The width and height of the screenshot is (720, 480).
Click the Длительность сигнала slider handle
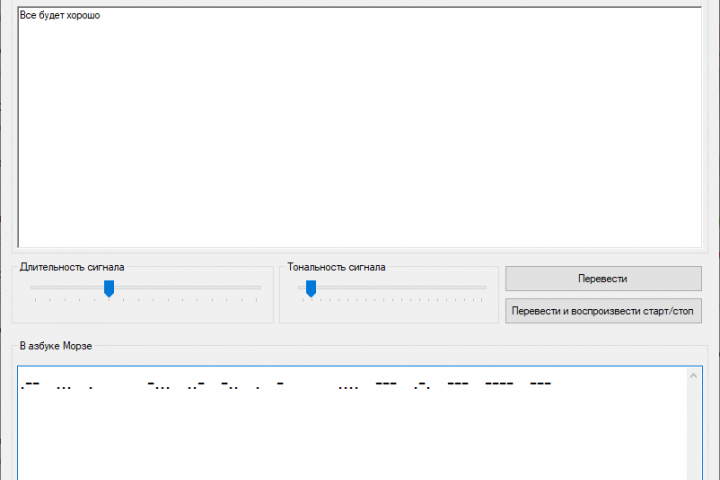pos(109,289)
